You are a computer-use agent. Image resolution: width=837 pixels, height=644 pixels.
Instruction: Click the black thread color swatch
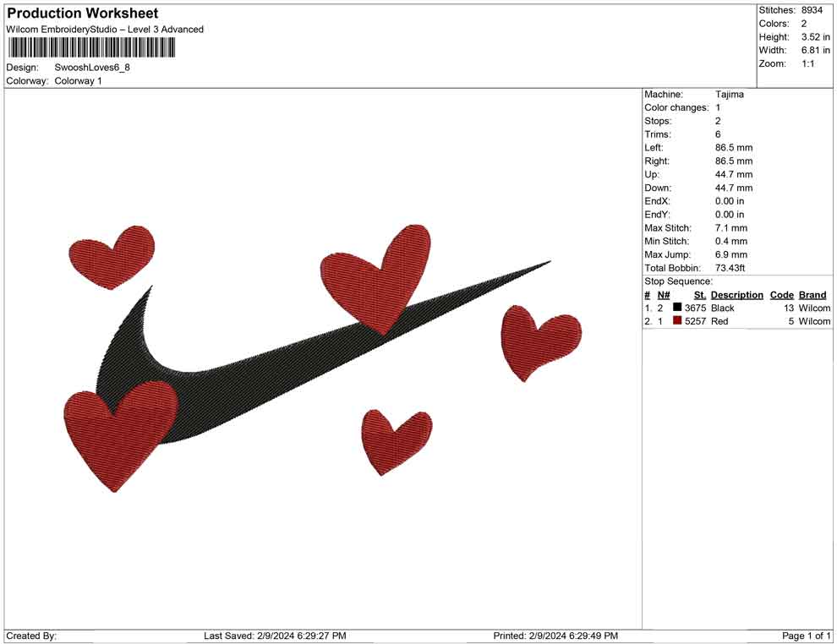click(677, 307)
